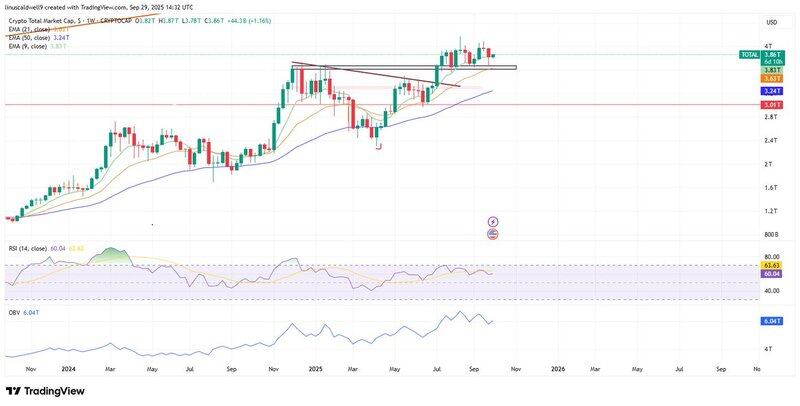Click the blue 3.24T EMA price label
This screenshot has height=406, width=800.
771,90
